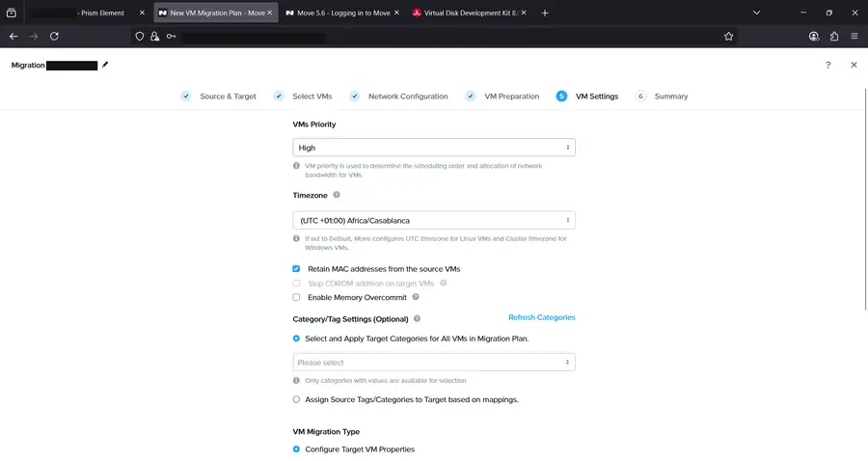Bookmark this page with the star icon

728,36
